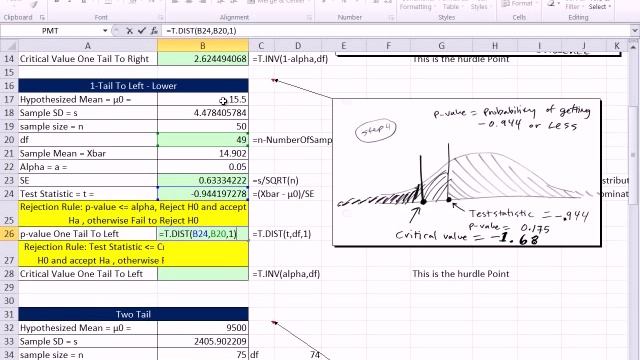The width and height of the screenshot is (640, 360).
Task: Select formula text =T.INV(alpha,df) in row 28
Action: click(286, 274)
